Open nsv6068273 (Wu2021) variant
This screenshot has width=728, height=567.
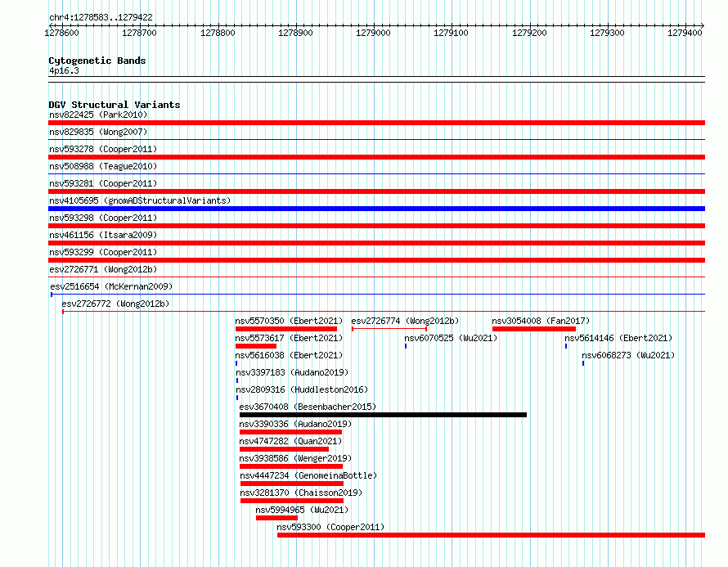pyautogui.click(x=628, y=355)
